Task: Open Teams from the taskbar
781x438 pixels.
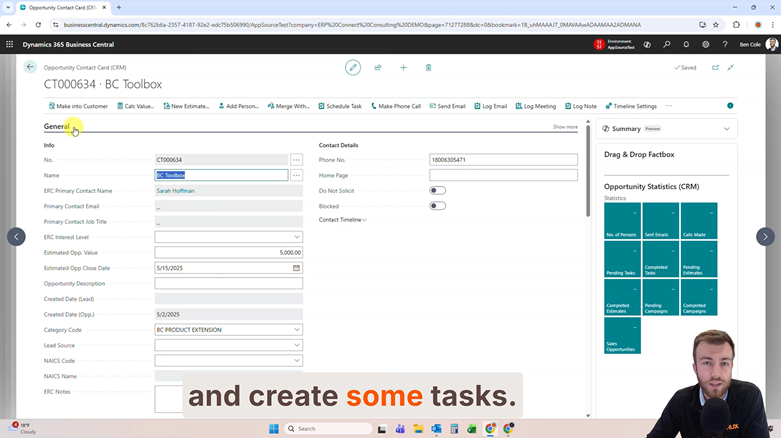Action: 400,429
